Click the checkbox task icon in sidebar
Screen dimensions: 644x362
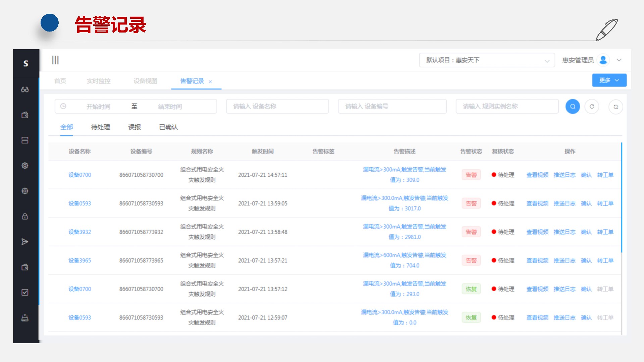(x=25, y=292)
